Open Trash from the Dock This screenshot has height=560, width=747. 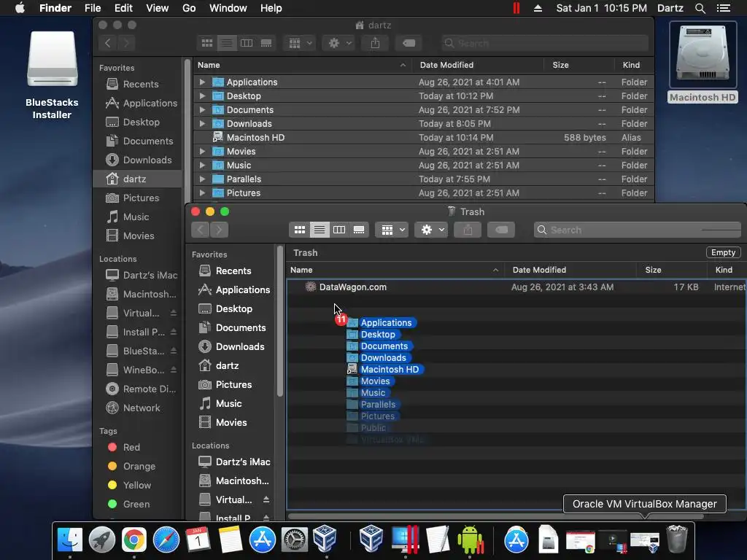676,539
